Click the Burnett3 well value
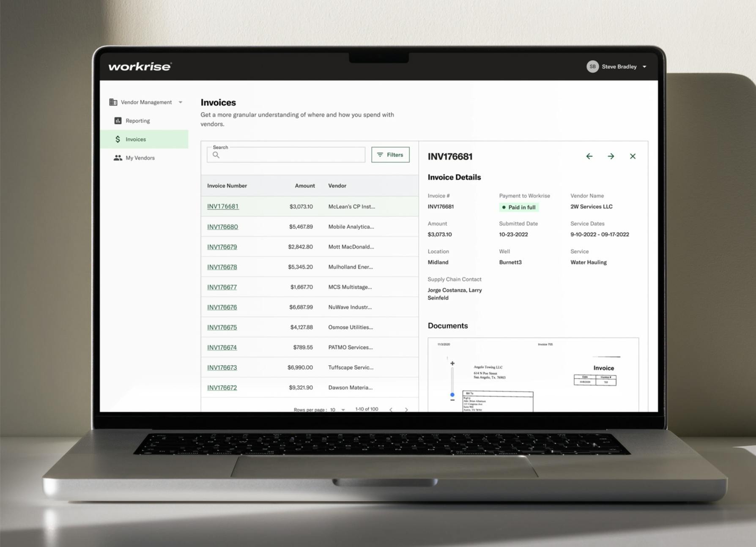Image resolution: width=756 pixels, height=547 pixels. point(510,263)
